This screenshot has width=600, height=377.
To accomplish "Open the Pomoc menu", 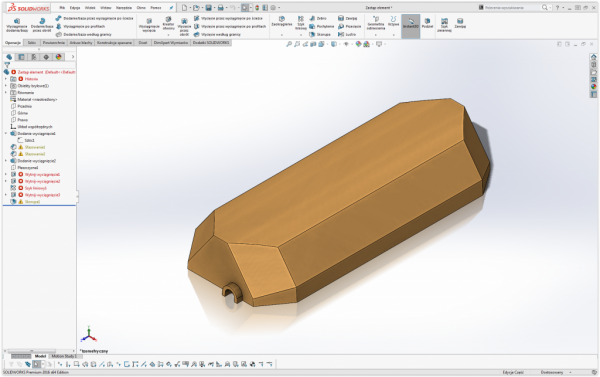I will pyautogui.click(x=156, y=8).
